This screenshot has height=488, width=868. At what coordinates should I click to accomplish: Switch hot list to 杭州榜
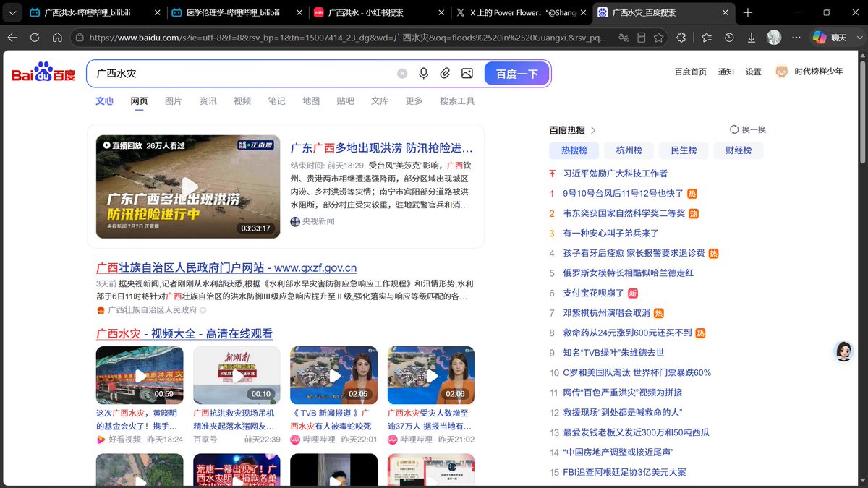[x=629, y=150]
